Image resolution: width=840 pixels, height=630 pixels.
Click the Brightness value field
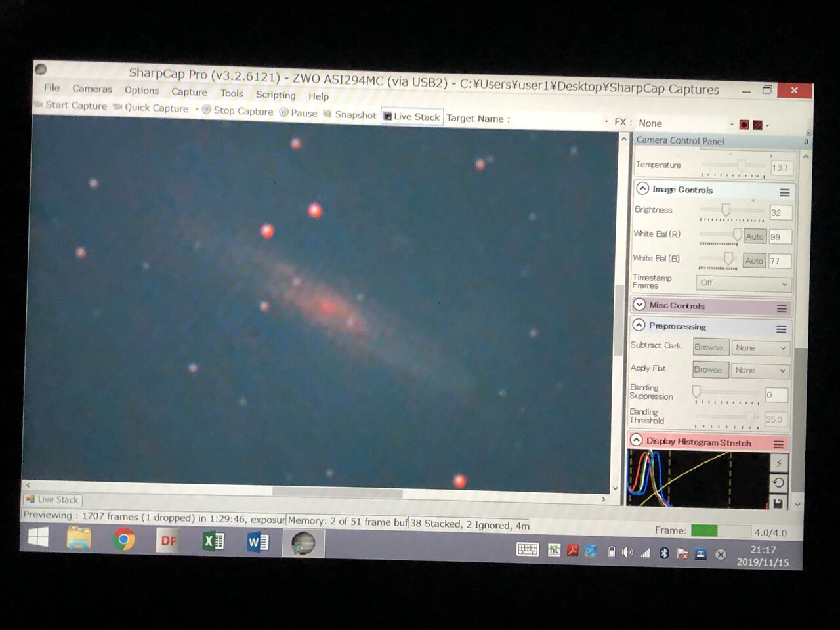click(780, 213)
